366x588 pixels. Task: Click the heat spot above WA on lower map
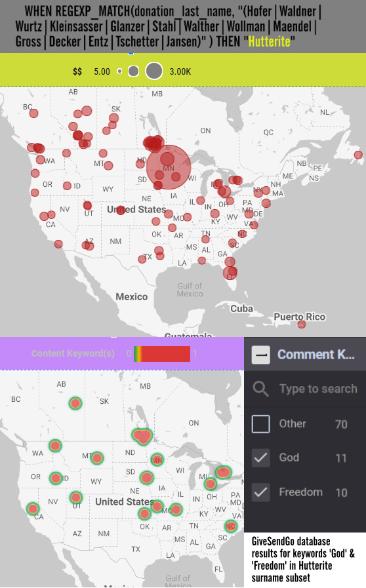point(55,446)
